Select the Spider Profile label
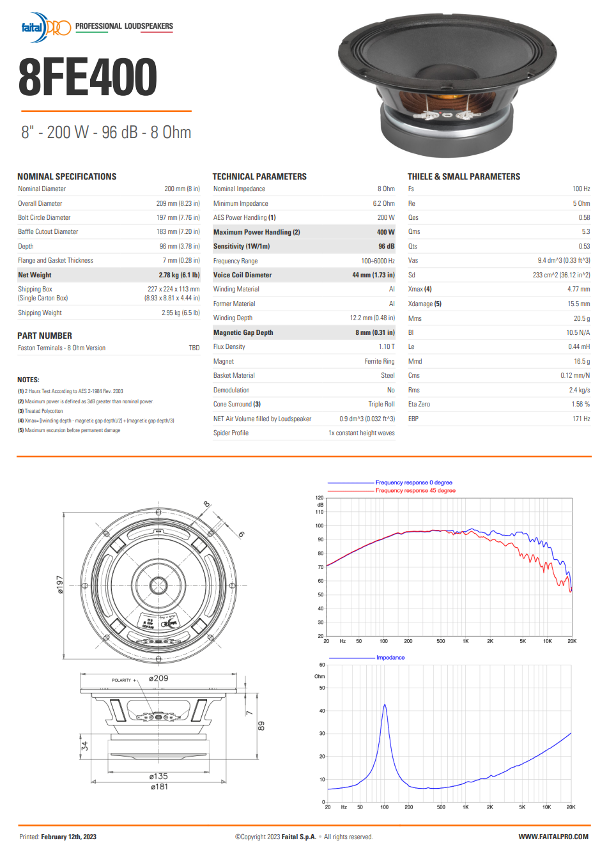Image resolution: width=616 pixels, height=859 pixels. [231, 433]
